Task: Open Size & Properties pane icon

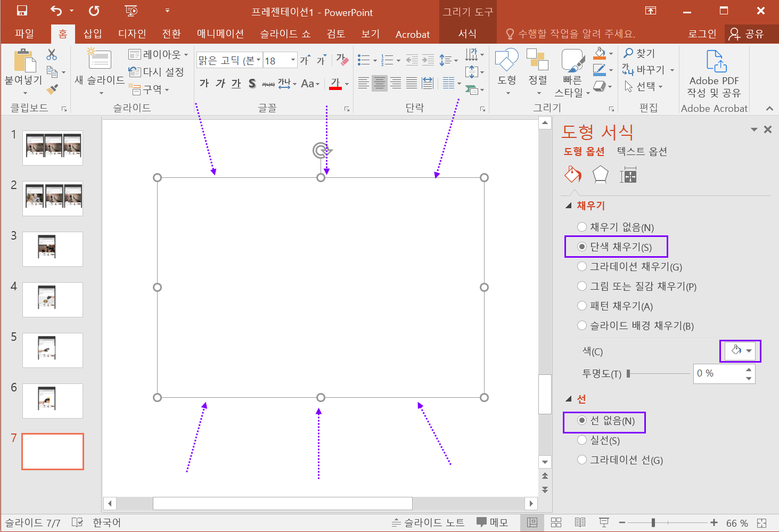Action: pos(628,175)
